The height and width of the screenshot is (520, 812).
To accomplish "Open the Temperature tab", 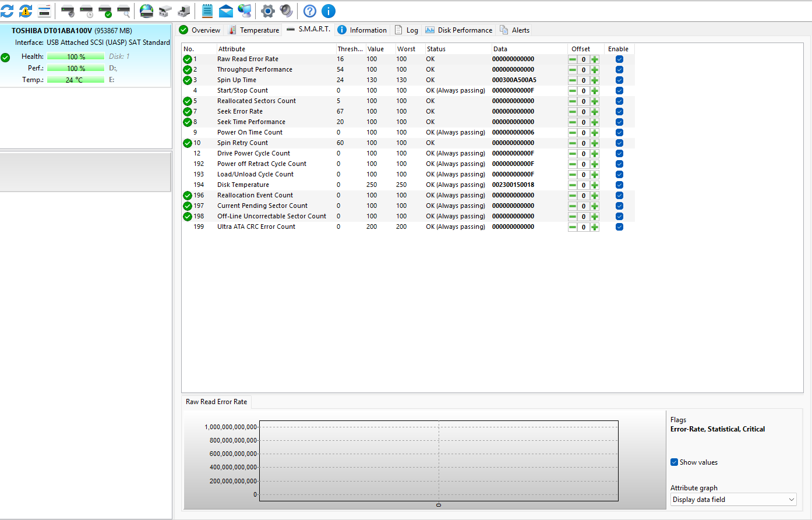I will pos(254,30).
